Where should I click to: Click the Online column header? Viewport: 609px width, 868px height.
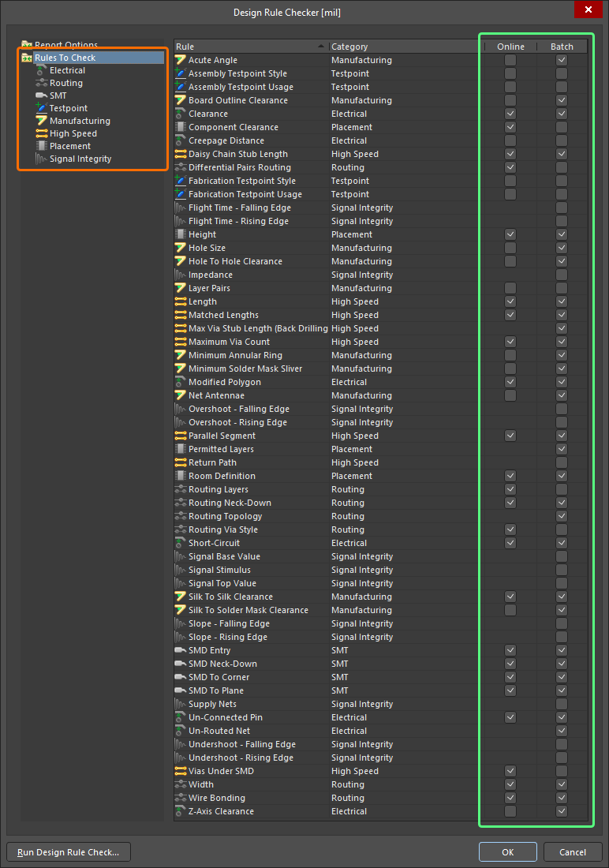tap(510, 47)
